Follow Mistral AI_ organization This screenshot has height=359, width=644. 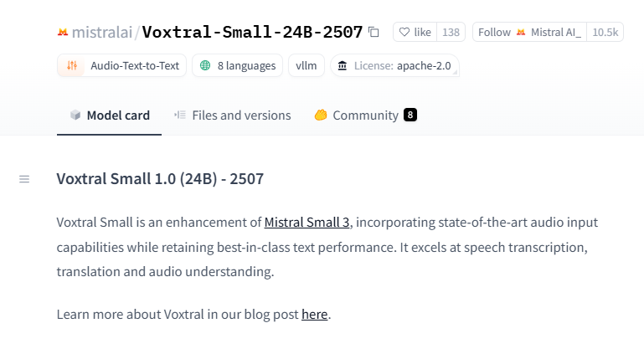point(529,32)
